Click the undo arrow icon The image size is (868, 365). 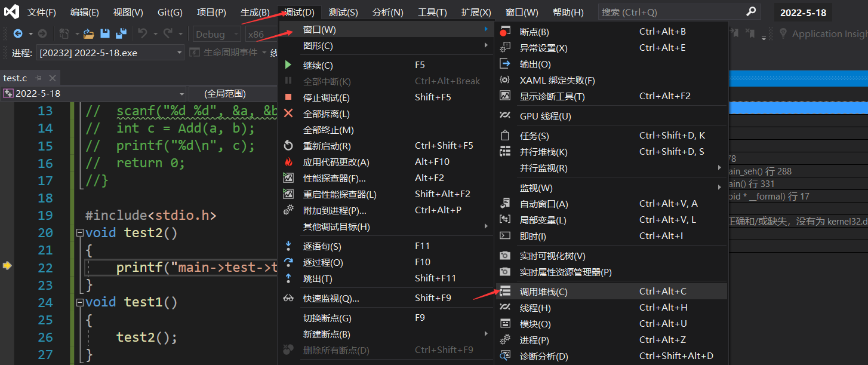tap(142, 34)
